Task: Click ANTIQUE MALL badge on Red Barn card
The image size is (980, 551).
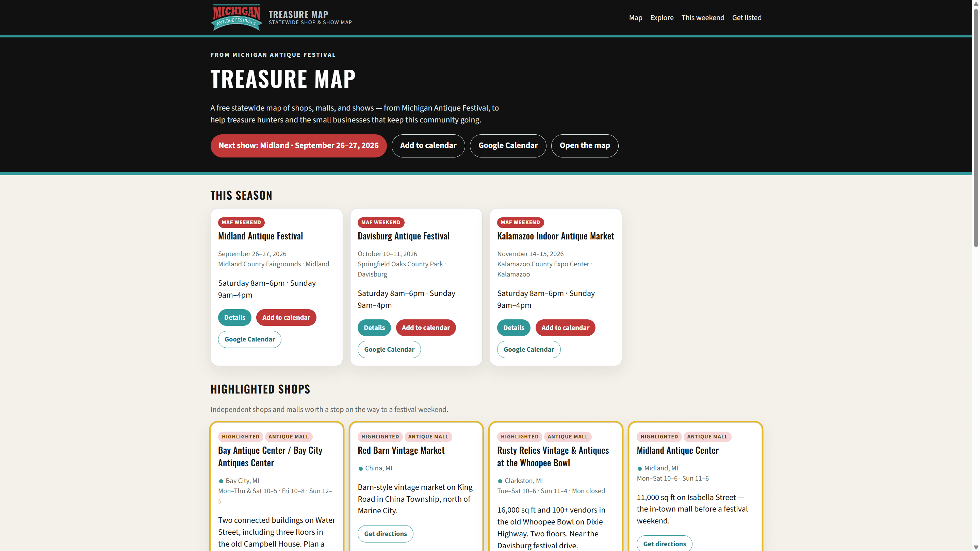Action: click(x=428, y=437)
